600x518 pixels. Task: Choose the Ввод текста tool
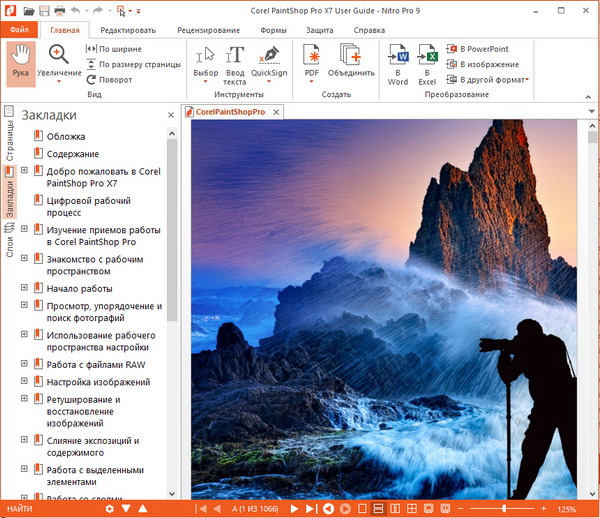click(235, 58)
